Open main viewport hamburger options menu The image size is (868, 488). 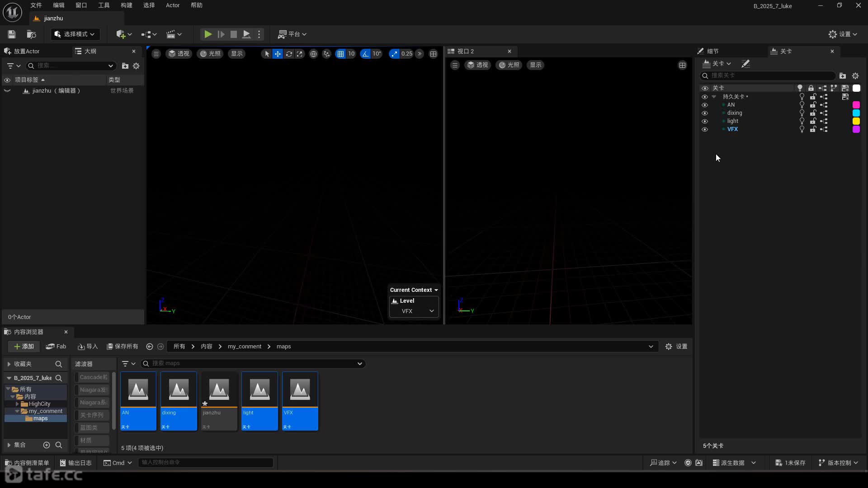pos(156,54)
